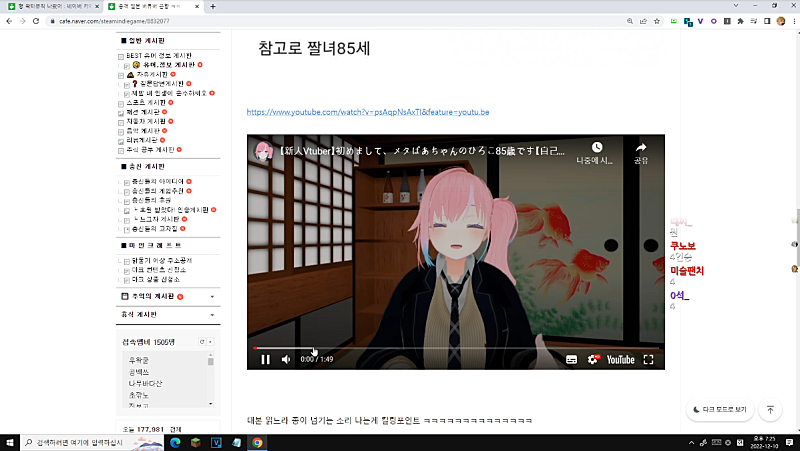The width and height of the screenshot is (800, 451).
Task: Expand the 추억의 게시판 section arrow
Action: 212,296
